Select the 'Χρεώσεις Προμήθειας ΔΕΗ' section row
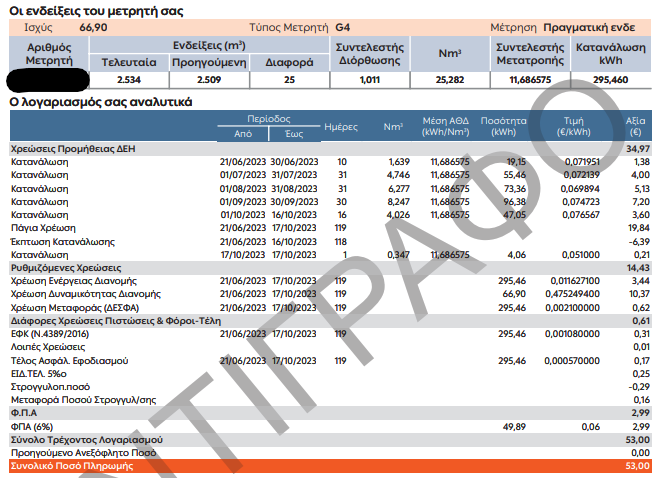661x478 pixels. pyautogui.click(x=330, y=149)
